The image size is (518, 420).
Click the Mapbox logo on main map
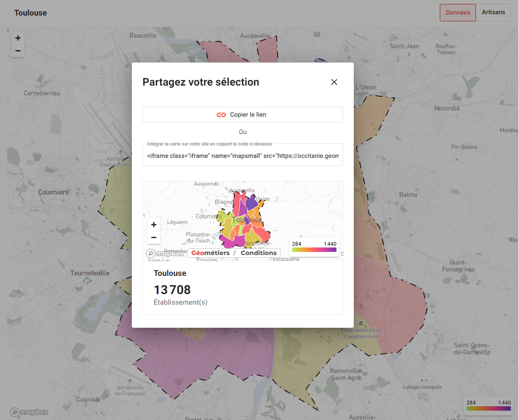29,412
